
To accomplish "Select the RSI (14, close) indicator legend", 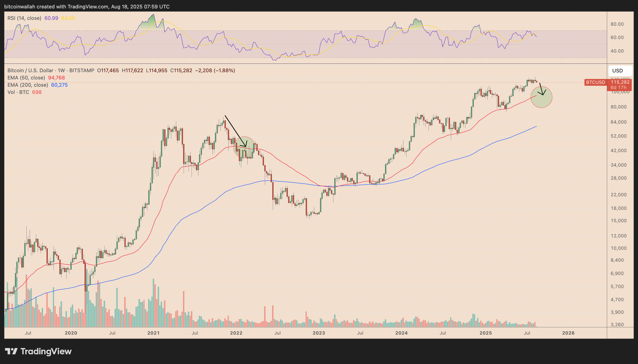I will click(x=24, y=18).
